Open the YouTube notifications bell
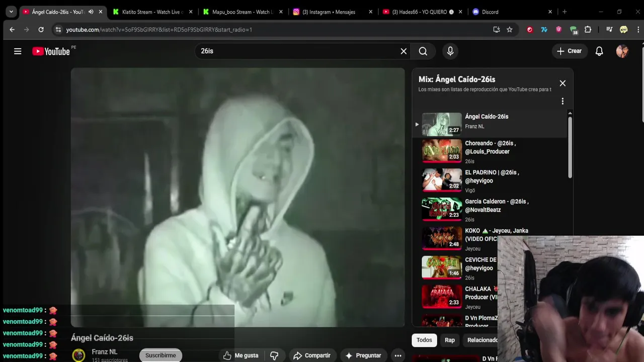The width and height of the screenshot is (644, 362). pyautogui.click(x=599, y=51)
